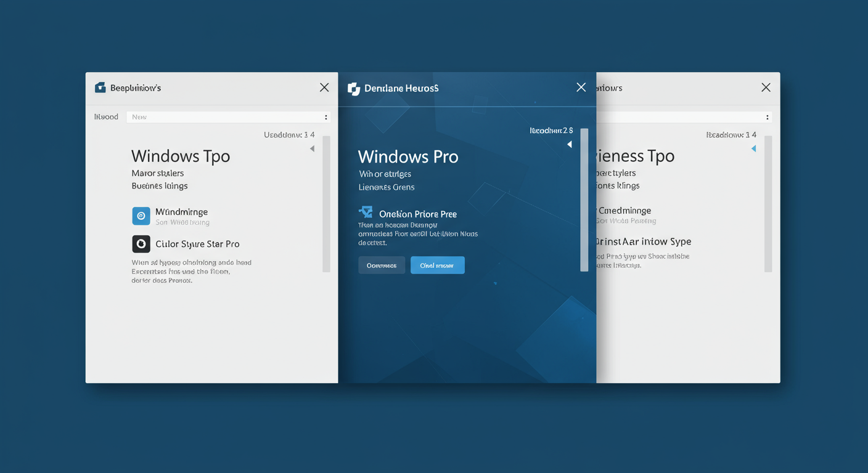This screenshot has width=868, height=473.
Task: Select ArinstAar intow Sype in right window
Action: point(644,241)
